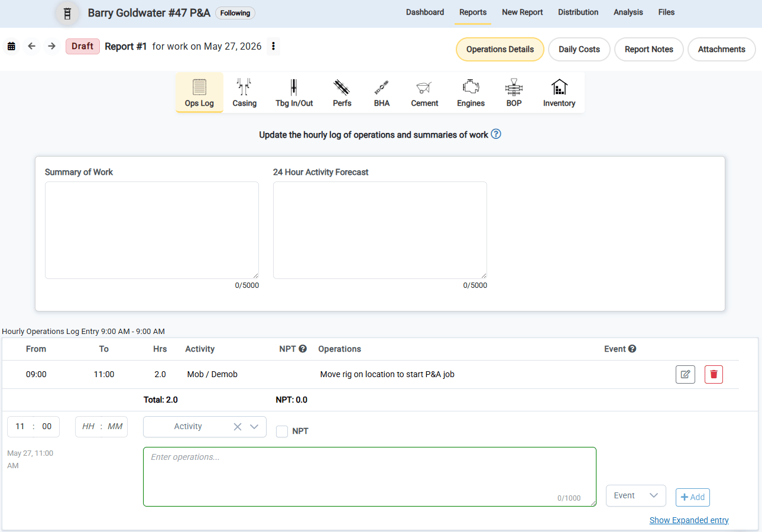Image resolution: width=762 pixels, height=532 pixels.
Task: Click the 'Report #1' heading text
Action: point(126,46)
